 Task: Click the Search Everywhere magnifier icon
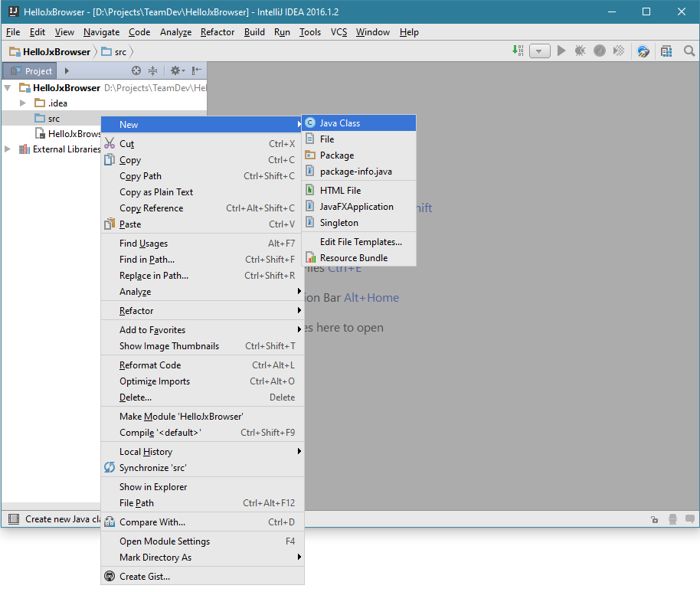pos(689,51)
